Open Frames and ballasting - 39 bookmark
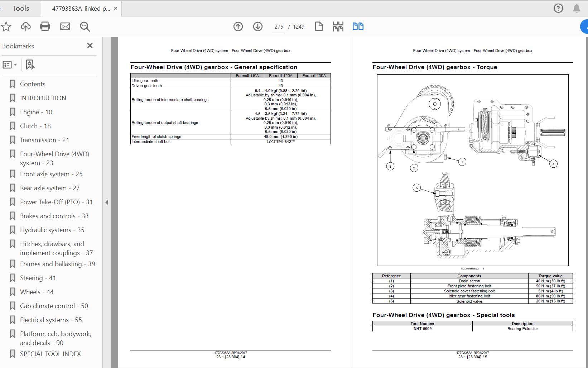Screen dimensions: 588x368 point(58,264)
